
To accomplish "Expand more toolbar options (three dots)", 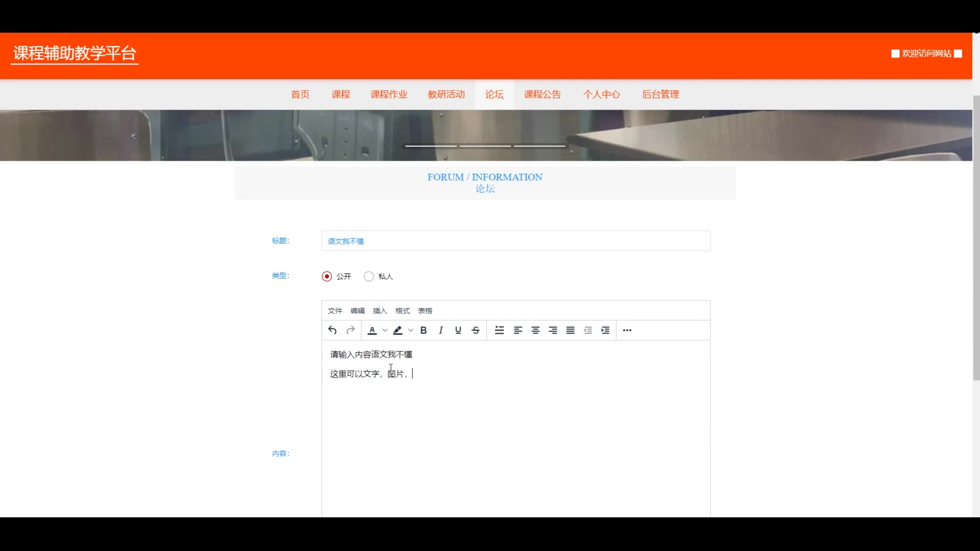I will [627, 330].
